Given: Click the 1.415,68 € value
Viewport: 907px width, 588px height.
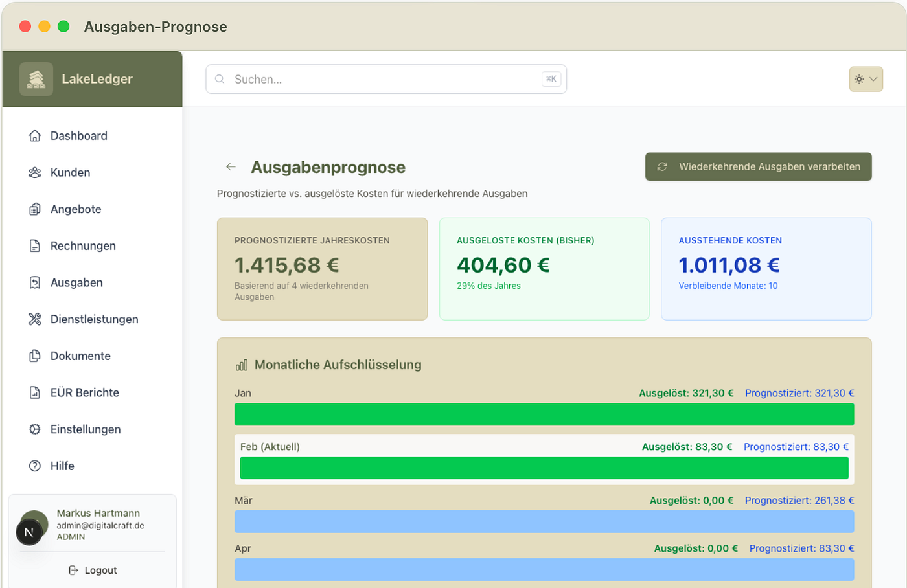Looking at the screenshot, I should tap(287, 265).
